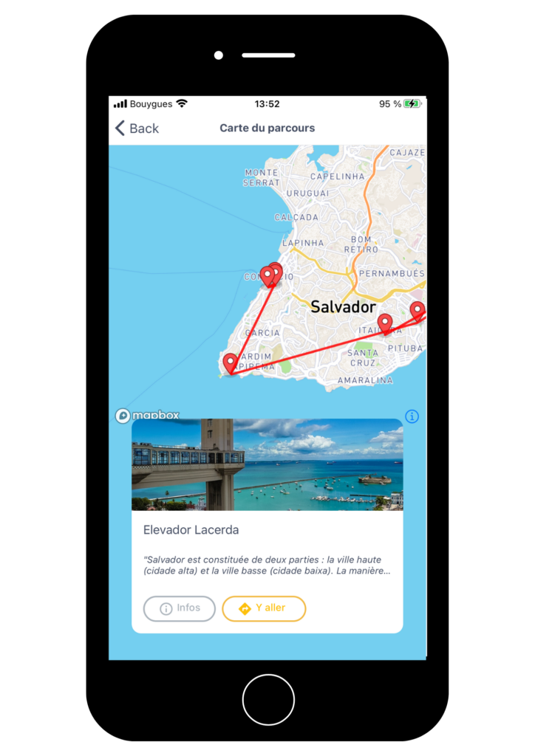Viewport: 535px width, 756px height.
Task: Tap the Carte du parcours header title
Action: (267, 128)
